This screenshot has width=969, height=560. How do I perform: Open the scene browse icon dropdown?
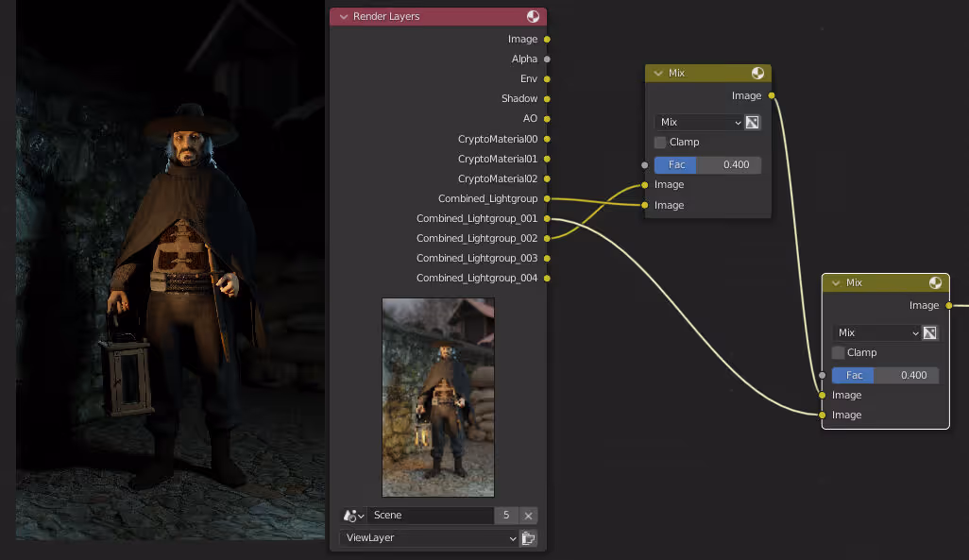click(x=353, y=516)
